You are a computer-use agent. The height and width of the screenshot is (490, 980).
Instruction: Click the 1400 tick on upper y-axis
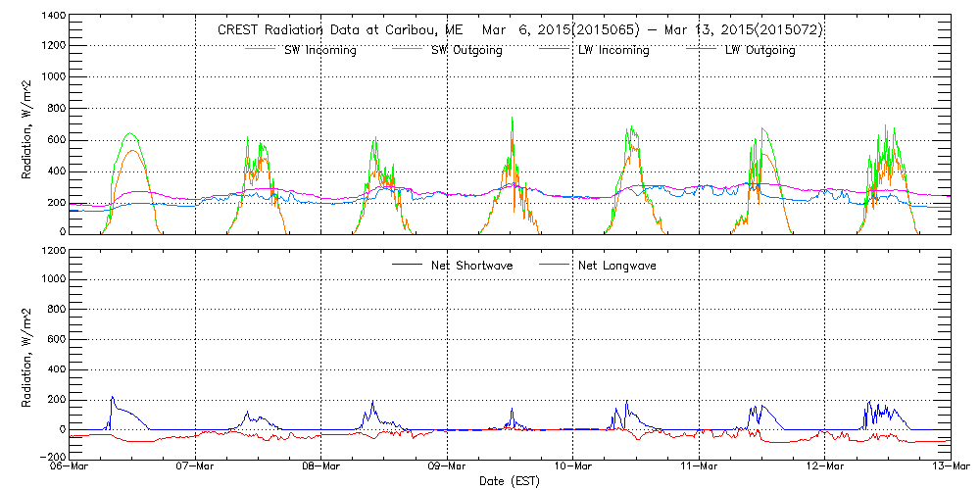point(53,17)
